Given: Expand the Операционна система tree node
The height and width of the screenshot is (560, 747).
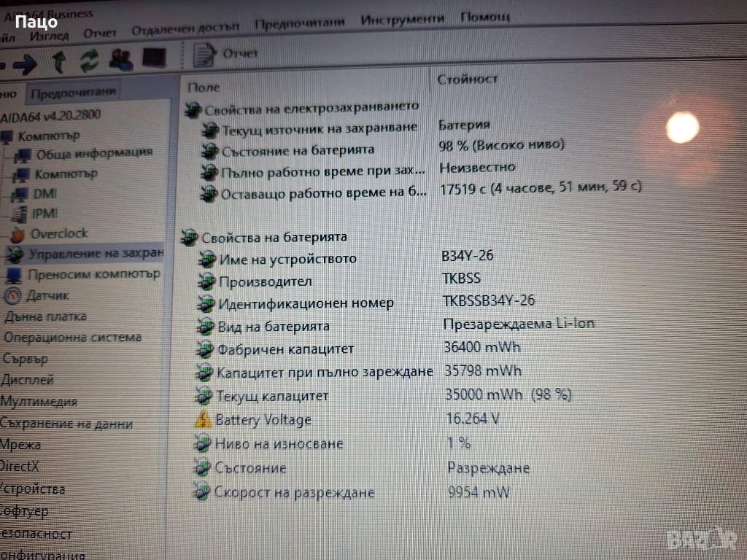Looking at the screenshot, I should (x=72, y=338).
